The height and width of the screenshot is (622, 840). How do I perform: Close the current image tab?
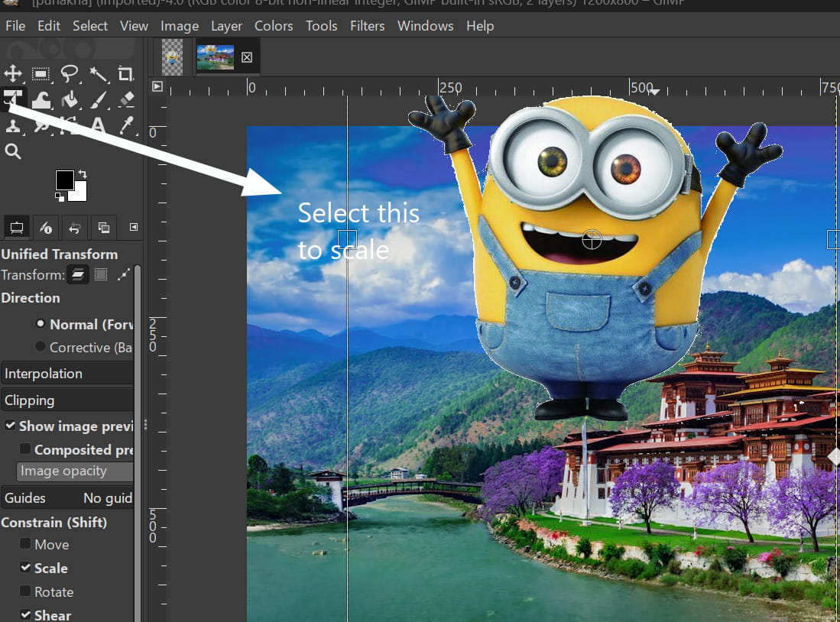click(246, 57)
